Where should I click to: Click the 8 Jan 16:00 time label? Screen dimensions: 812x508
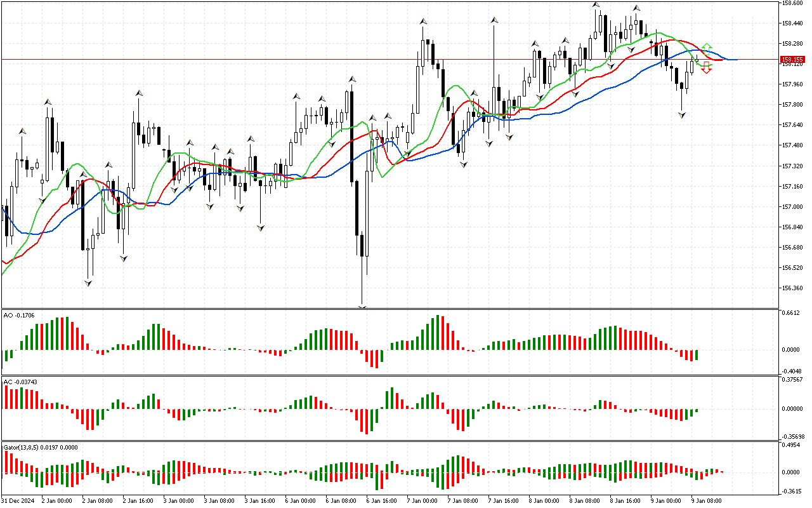pos(624,500)
